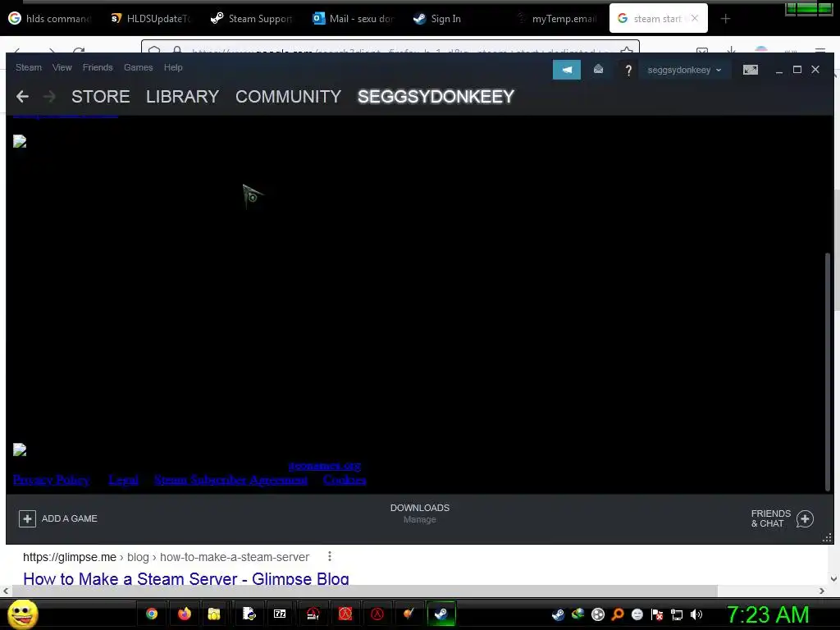Click the network tray icon
This screenshot has width=840, height=630.
(677, 614)
